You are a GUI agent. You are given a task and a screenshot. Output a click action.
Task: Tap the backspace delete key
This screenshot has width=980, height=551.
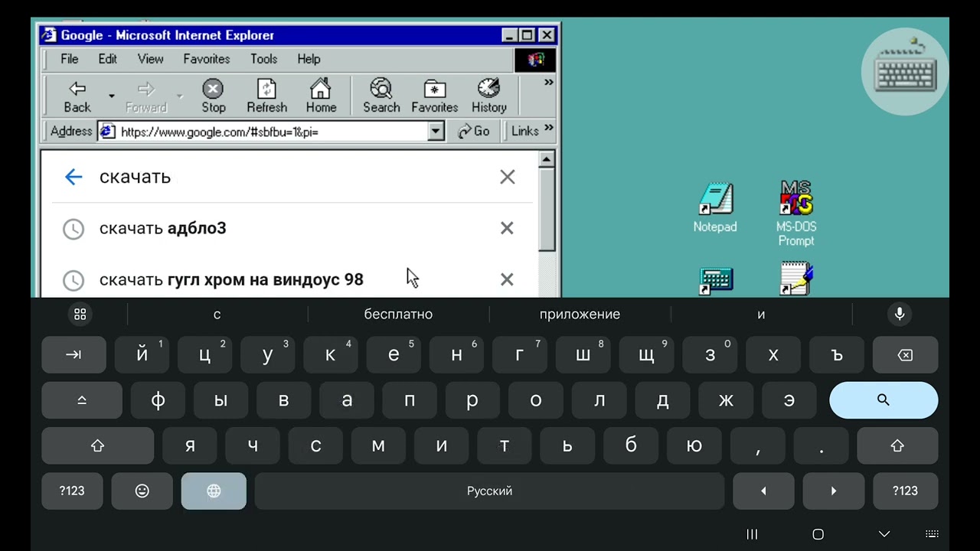coord(905,354)
